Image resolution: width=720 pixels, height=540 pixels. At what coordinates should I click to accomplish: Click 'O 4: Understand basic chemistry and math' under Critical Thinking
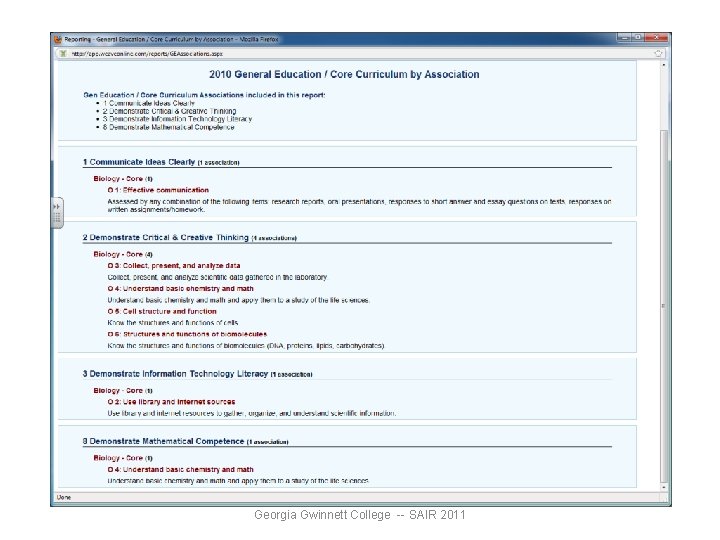pyautogui.click(x=180, y=289)
